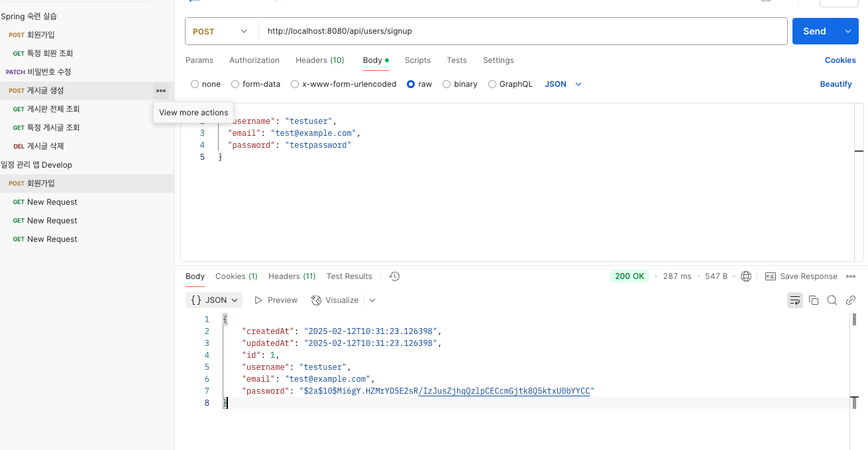This screenshot has height=450, width=868.
Task: Send the signup request
Action: [814, 31]
